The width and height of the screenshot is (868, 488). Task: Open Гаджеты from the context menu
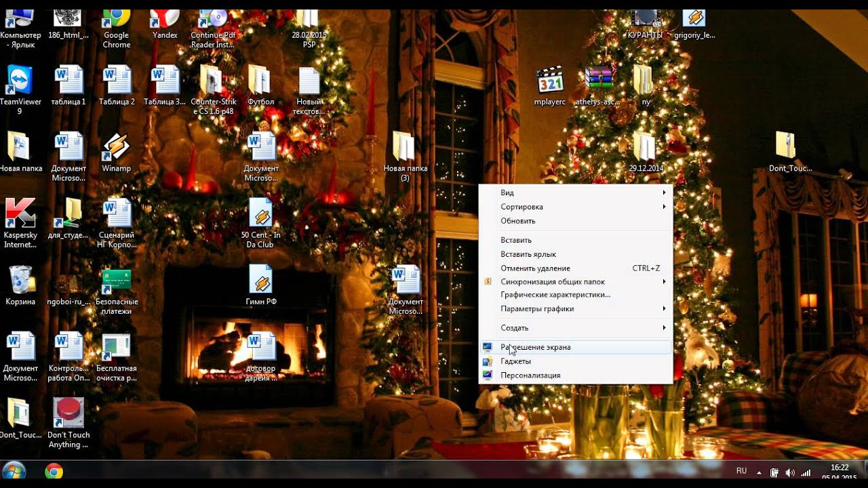576,361
